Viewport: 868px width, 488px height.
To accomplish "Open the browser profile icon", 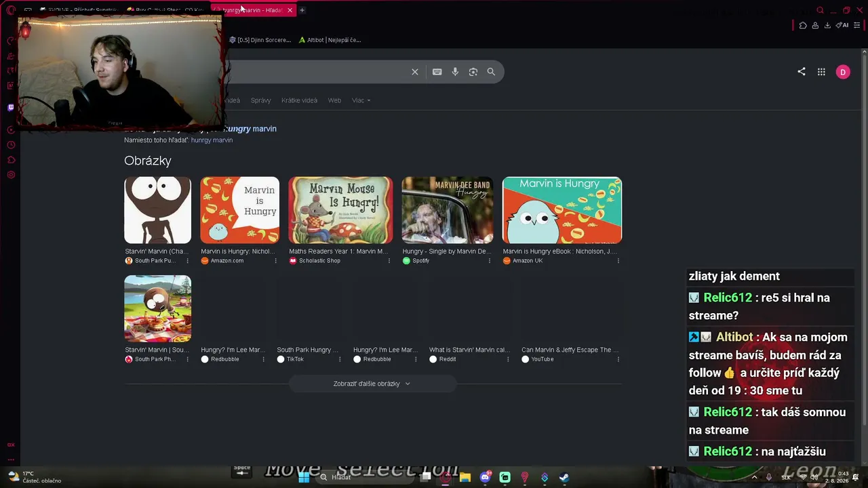I will point(815,26).
